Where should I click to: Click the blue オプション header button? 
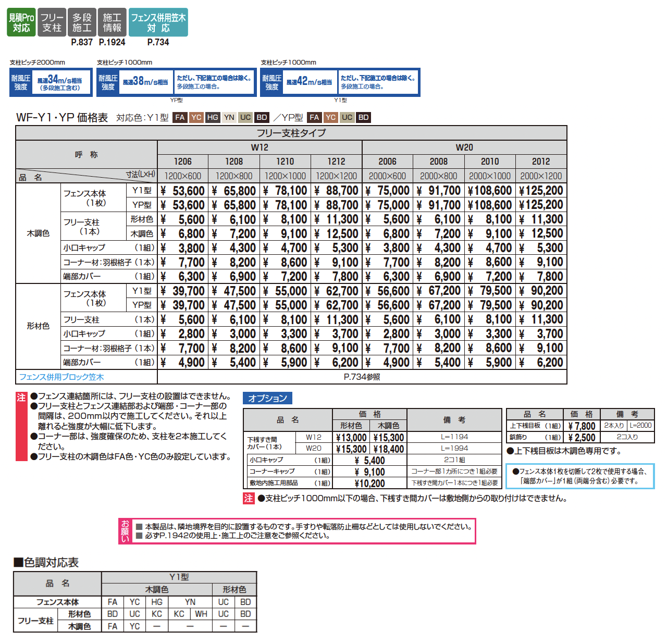(x=268, y=398)
